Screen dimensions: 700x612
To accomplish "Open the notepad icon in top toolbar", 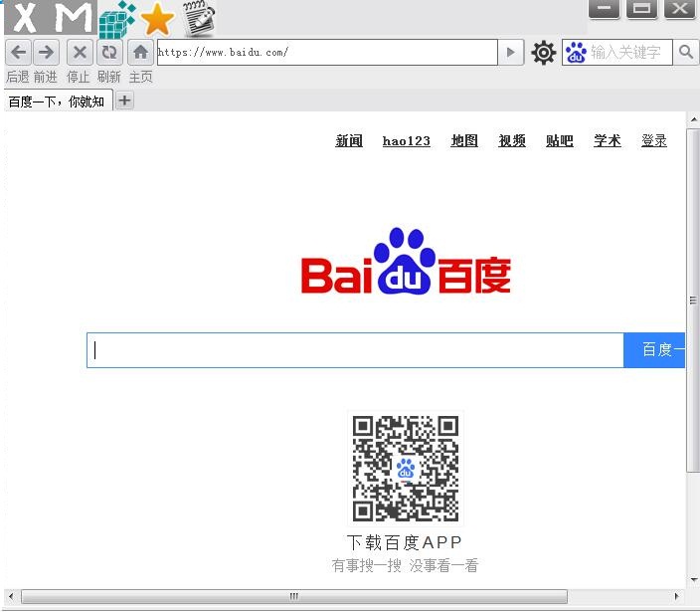I will click(x=199, y=19).
